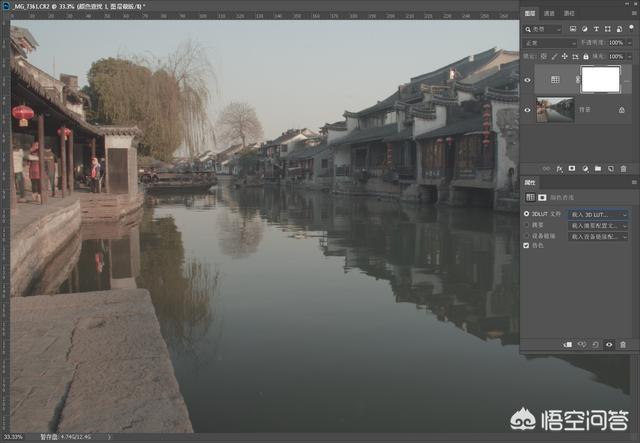This screenshot has width=640, height=443.
Task: Lock all padlock icon in Layers panel
Action: [x=586, y=56]
